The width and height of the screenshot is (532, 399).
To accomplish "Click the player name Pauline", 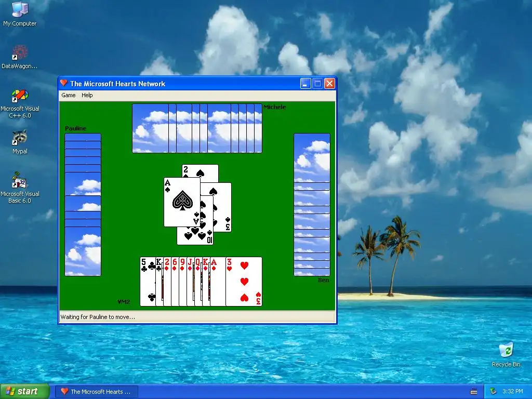I will 76,128.
